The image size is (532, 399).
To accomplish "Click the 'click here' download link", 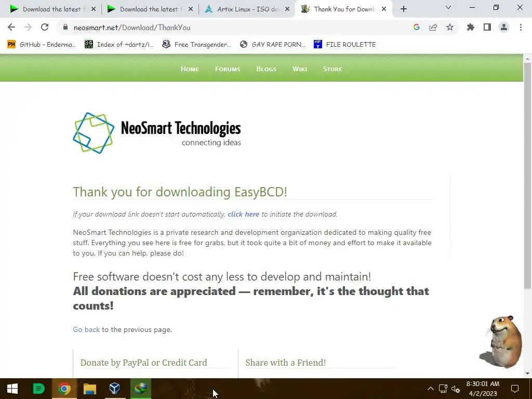I will click(x=243, y=214).
